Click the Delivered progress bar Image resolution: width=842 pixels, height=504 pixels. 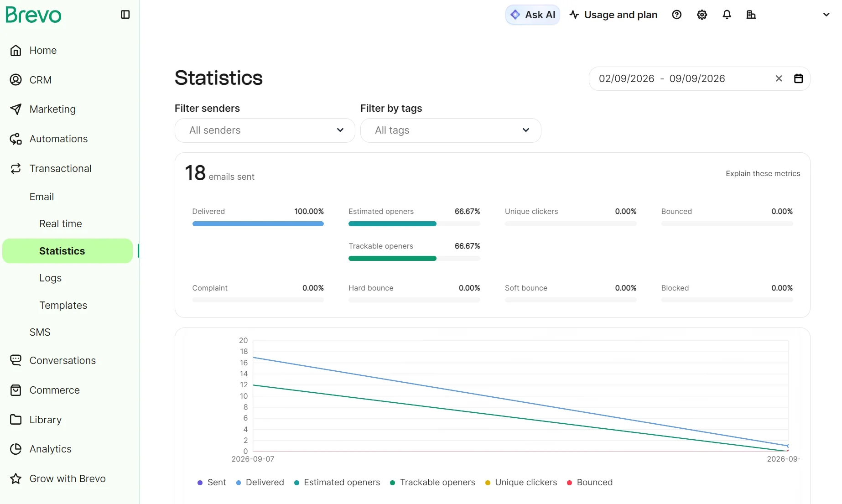click(258, 224)
